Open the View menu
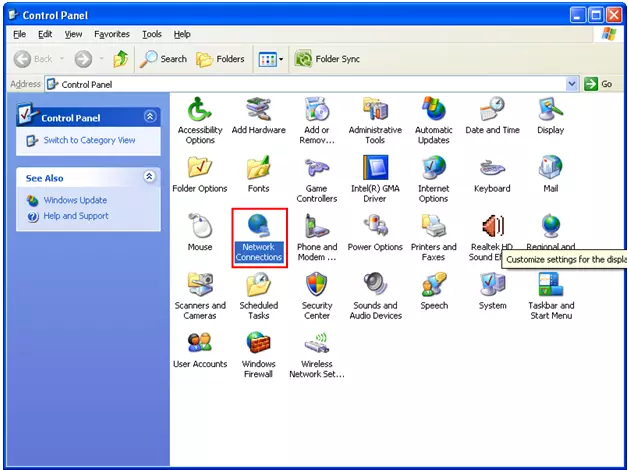628x470 pixels. coord(73,34)
